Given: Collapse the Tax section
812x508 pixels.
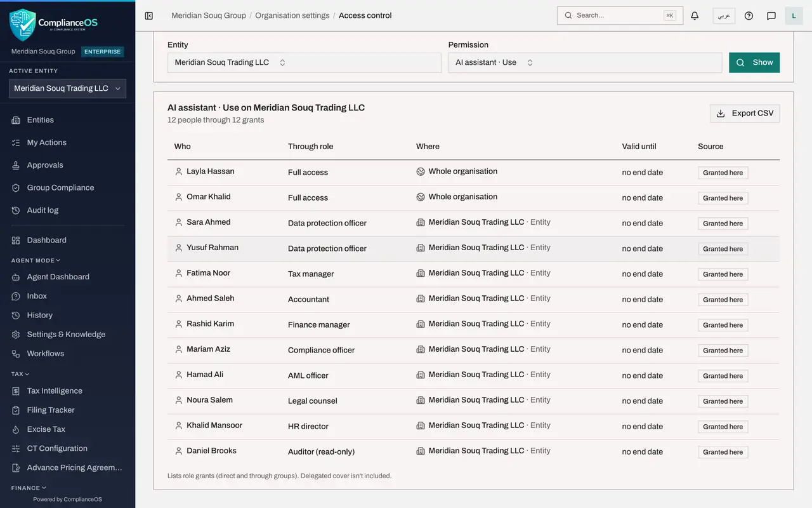Looking at the screenshot, I should pyautogui.click(x=20, y=374).
